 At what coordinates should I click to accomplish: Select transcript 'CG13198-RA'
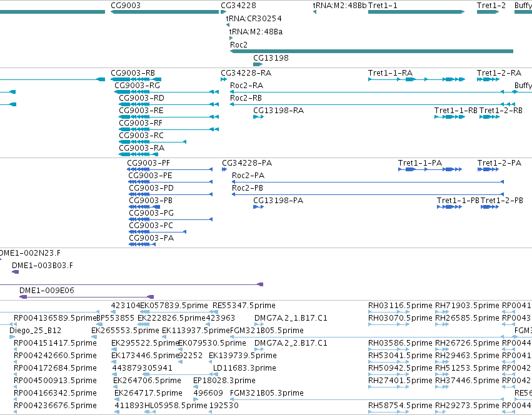click(279, 111)
